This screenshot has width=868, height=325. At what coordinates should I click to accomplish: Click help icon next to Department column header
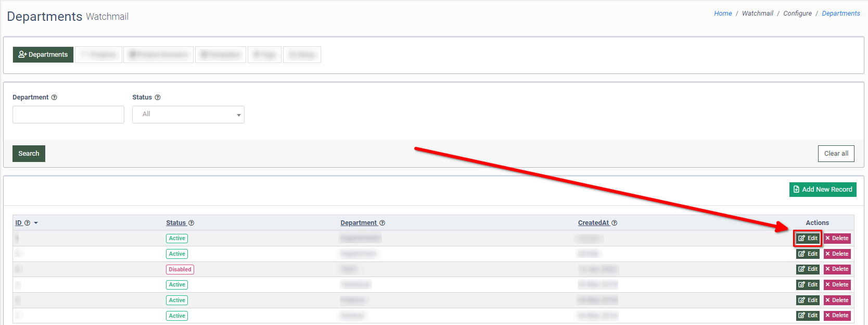(x=382, y=223)
